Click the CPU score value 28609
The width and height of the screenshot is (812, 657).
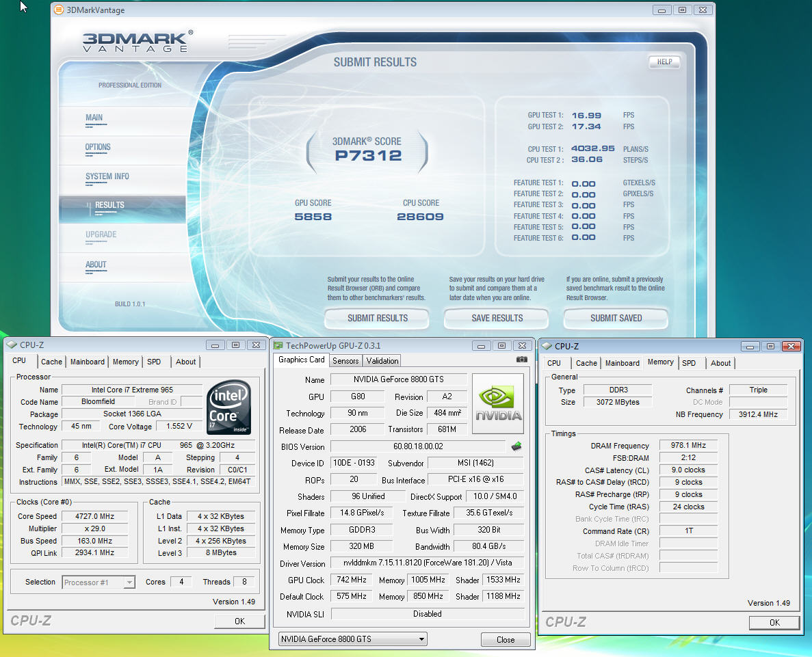420,217
